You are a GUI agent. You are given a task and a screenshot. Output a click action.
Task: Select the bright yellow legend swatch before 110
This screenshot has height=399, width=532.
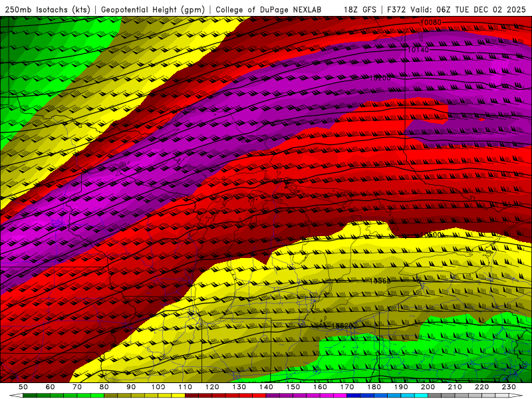[x=178, y=396]
